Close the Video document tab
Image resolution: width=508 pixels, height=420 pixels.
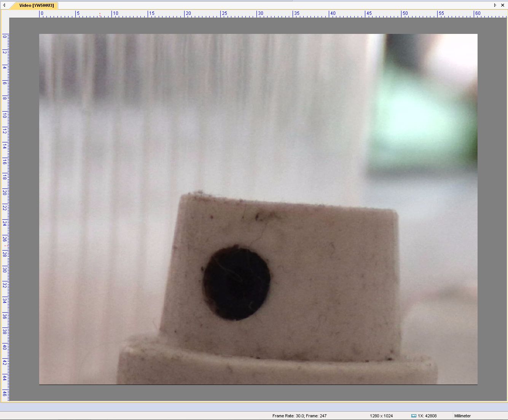pyautogui.click(x=502, y=5)
